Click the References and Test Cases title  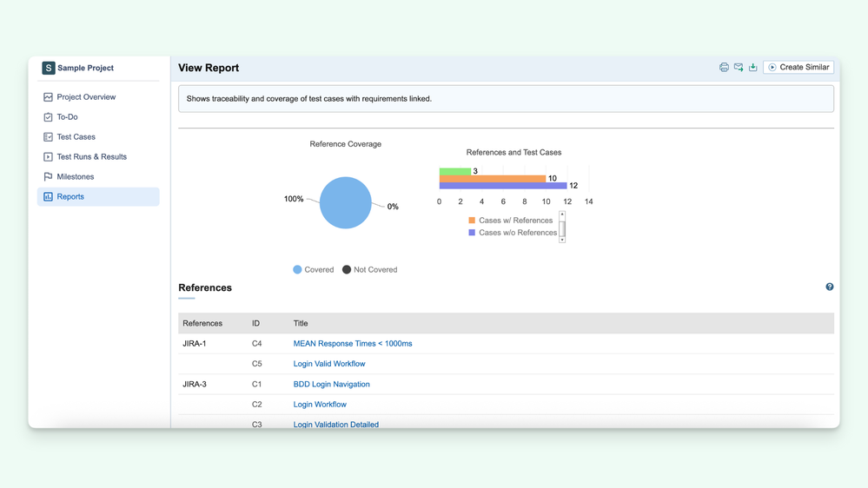(514, 153)
